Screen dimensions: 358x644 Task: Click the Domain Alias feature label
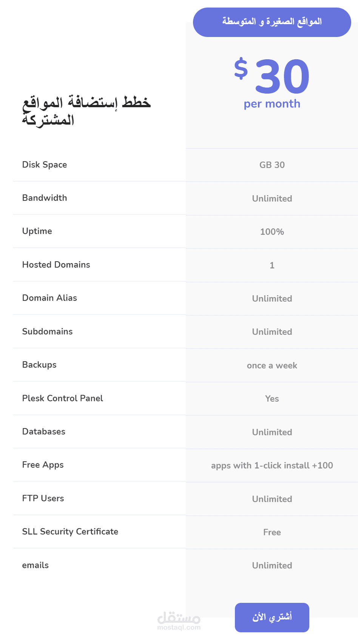[x=49, y=298]
